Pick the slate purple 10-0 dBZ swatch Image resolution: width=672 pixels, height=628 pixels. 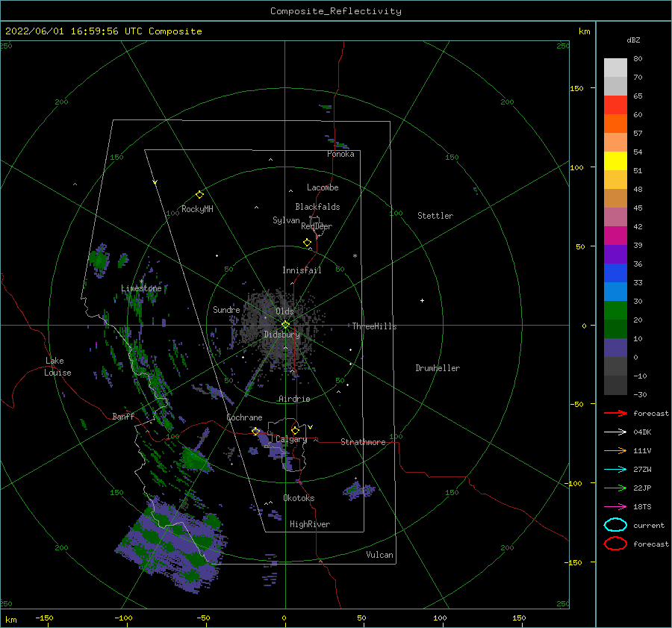(x=615, y=348)
